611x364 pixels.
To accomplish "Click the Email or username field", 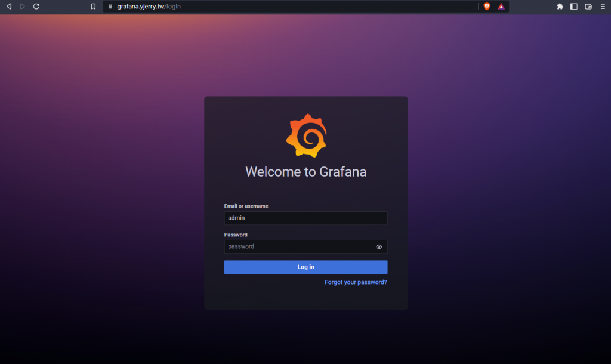I will click(x=306, y=218).
